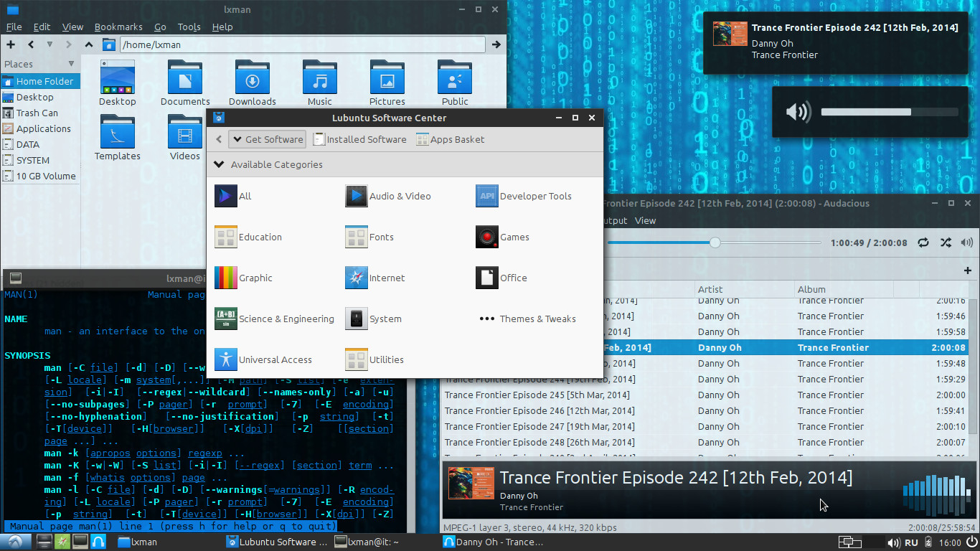Open the Templates folder in file manager
The width and height of the screenshot is (980, 551).
118,138
